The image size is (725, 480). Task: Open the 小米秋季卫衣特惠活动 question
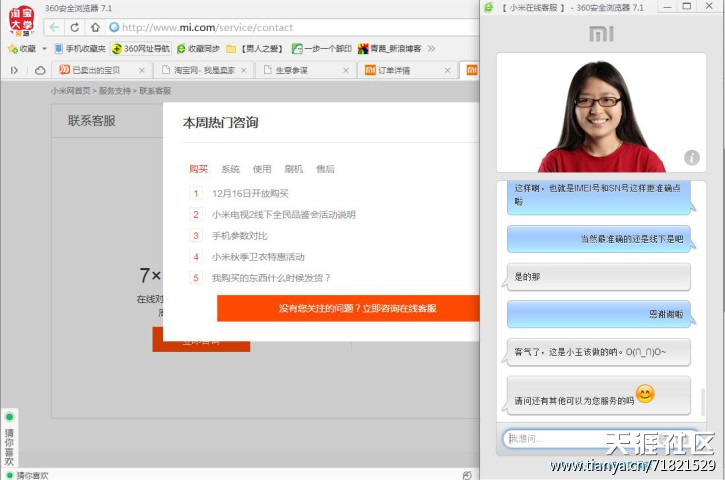[258, 257]
